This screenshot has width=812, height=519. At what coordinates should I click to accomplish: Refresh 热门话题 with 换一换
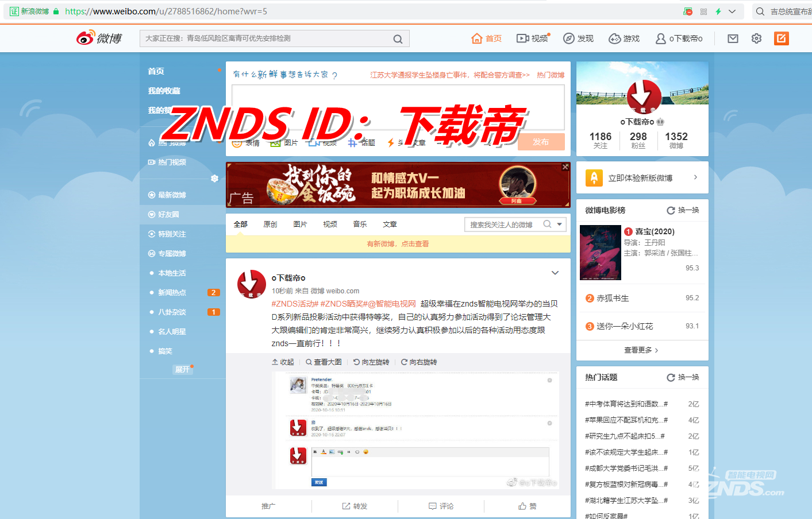(x=683, y=378)
